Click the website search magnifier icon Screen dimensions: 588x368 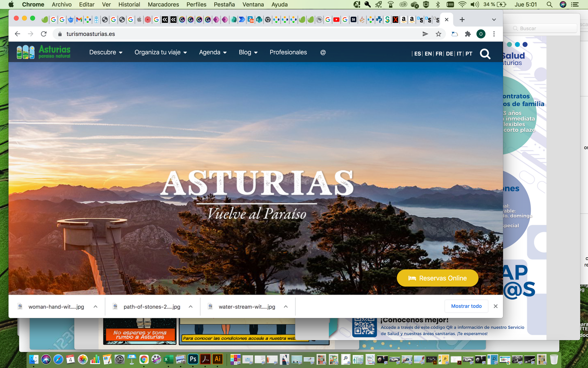(485, 54)
